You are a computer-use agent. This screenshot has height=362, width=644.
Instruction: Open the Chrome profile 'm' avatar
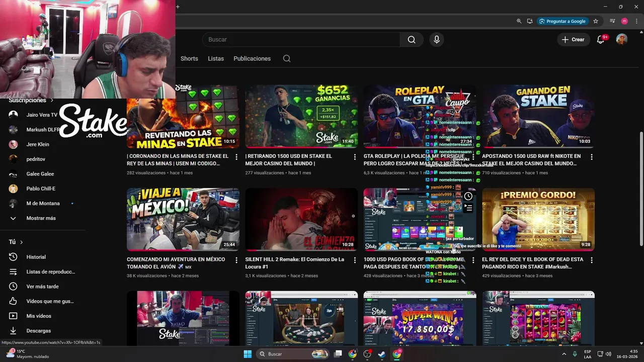(x=624, y=21)
